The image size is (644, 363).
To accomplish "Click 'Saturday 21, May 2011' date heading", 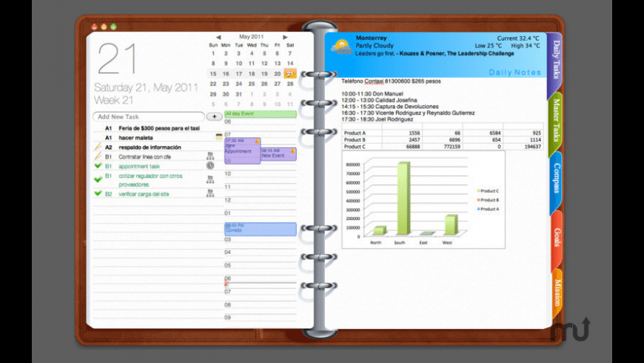I will click(x=146, y=87).
